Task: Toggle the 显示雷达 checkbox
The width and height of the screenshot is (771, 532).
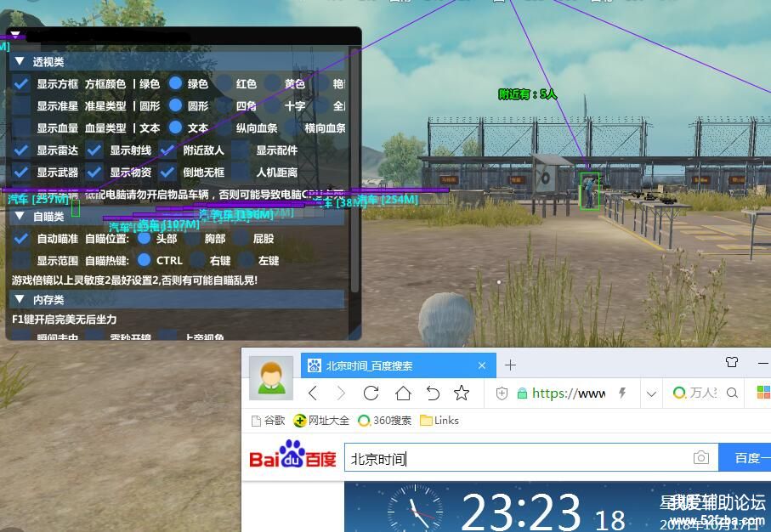Action: click(21, 150)
